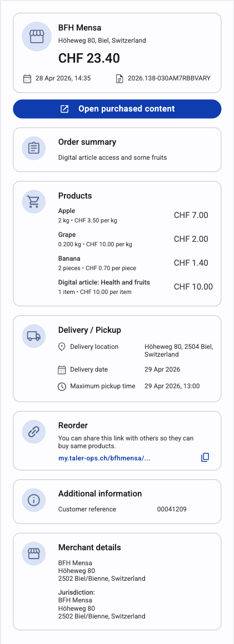
Task: Click the order ID 2026.138-030AM7RBBVARY
Action: pyautogui.click(x=170, y=78)
